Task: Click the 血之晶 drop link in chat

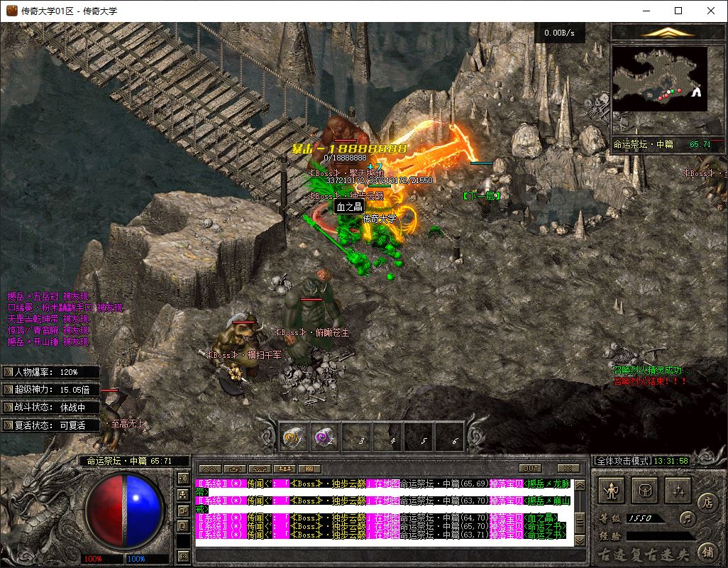Action: click(x=541, y=518)
